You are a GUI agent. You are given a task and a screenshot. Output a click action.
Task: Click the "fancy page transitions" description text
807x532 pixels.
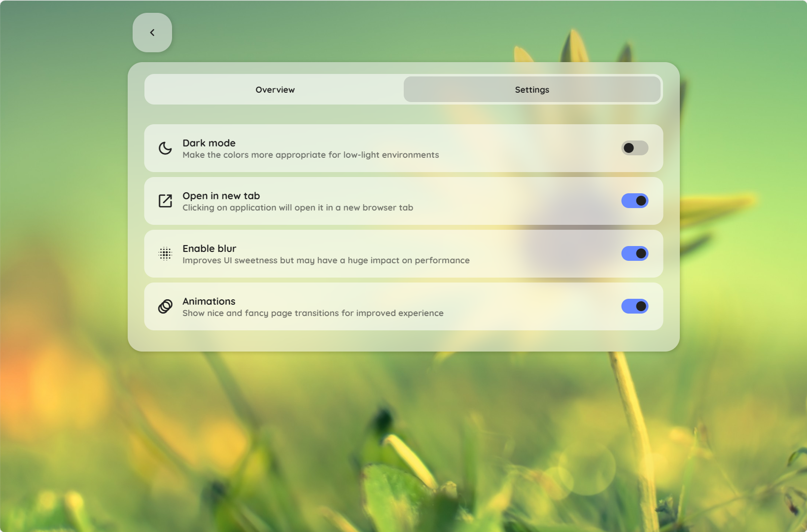pyautogui.click(x=313, y=313)
